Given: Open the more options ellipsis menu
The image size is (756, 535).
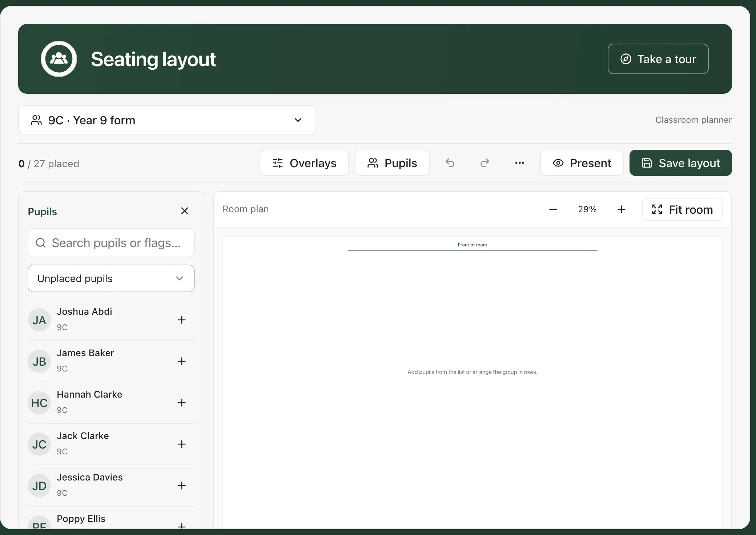Looking at the screenshot, I should point(520,163).
